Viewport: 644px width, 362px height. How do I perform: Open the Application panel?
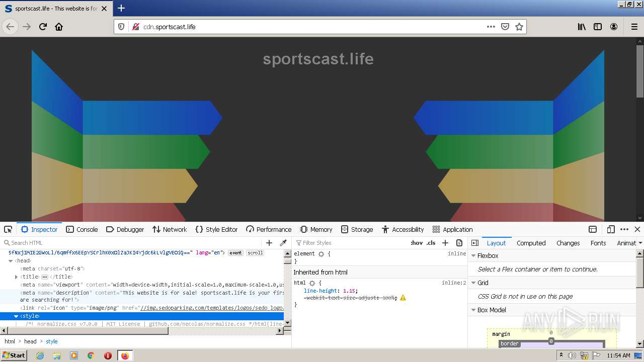point(452,229)
